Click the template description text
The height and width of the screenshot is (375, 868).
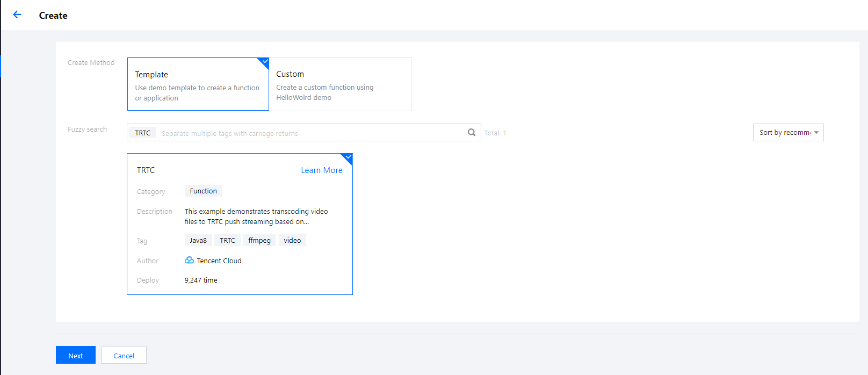256,217
